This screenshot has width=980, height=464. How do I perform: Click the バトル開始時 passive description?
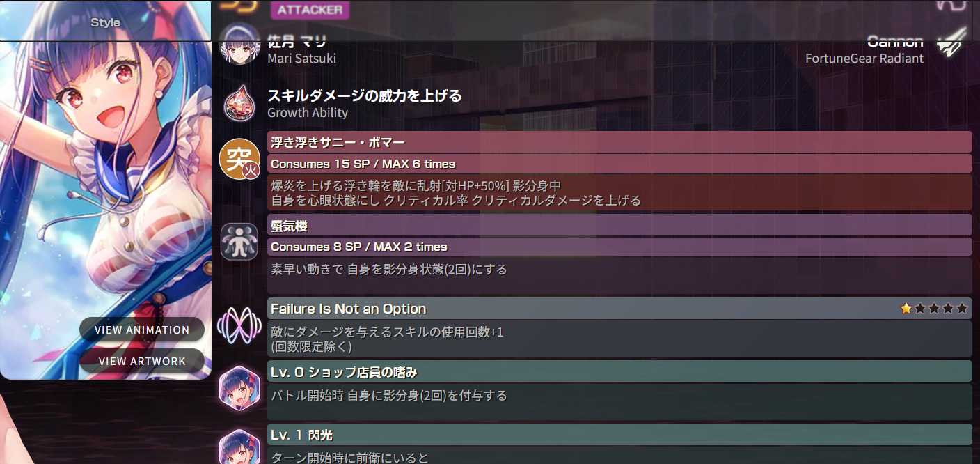(619, 402)
